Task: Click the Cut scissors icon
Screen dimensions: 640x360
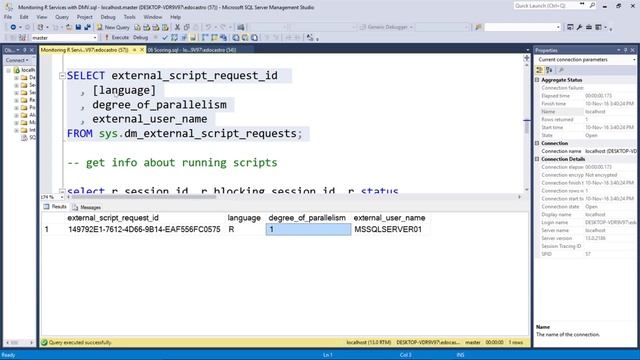Action: pos(177,27)
